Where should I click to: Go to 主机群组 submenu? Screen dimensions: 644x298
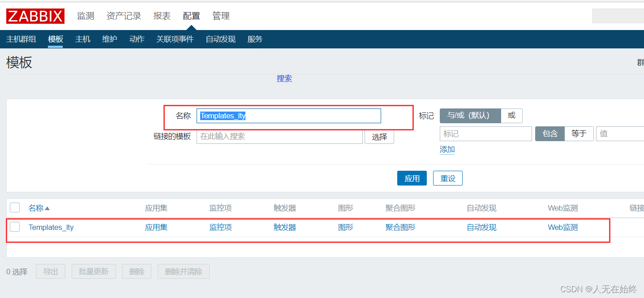pos(21,39)
